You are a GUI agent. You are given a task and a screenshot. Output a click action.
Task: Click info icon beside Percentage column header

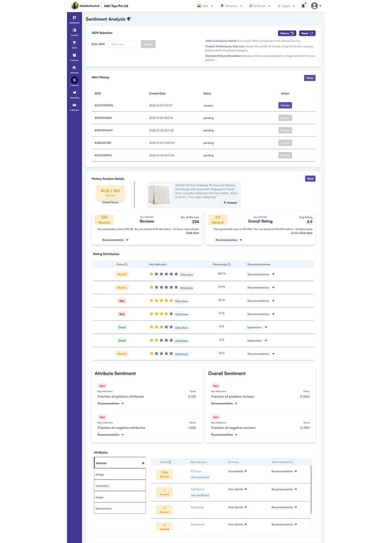point(229,264)
